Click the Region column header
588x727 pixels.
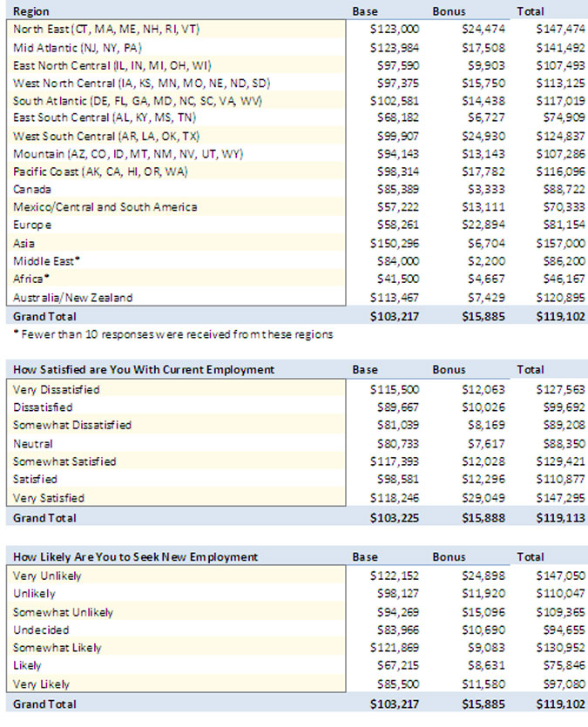point(32,11)
